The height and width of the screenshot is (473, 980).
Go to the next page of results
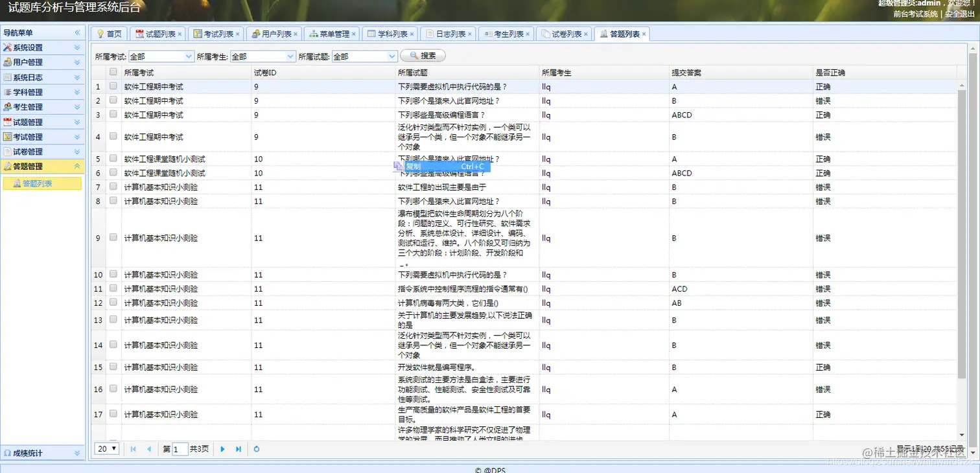[x=223, y=449]
